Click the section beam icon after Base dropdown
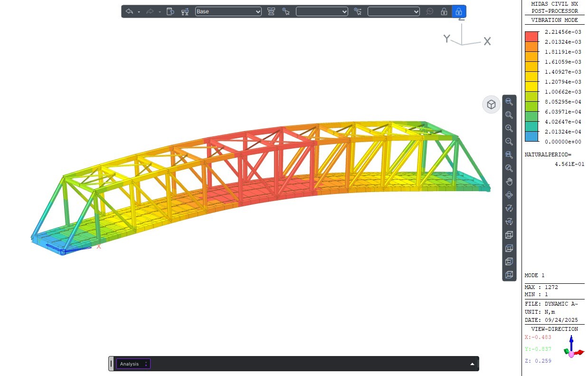The width and height of the screenshot is (588, 376). click(x=271, y=11)
